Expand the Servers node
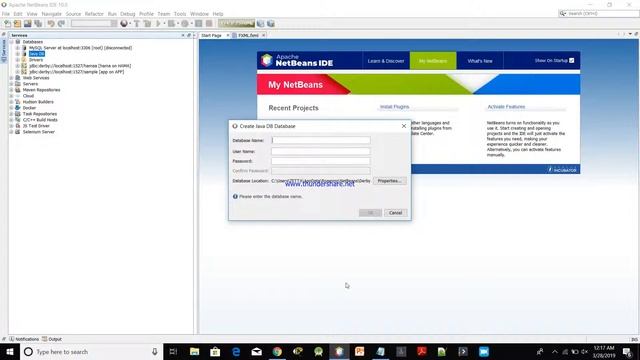This screenshot has height=360, width=640. pyautogui.click(x=11, y=84)
